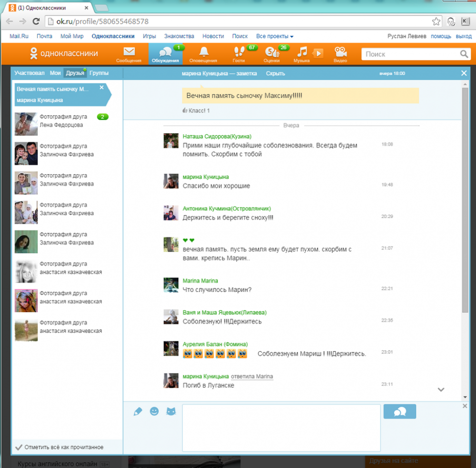The width and height of the screenshot is (476, 468).
Task: Open Почта in the top menu
Action: [x=44, y=36]
